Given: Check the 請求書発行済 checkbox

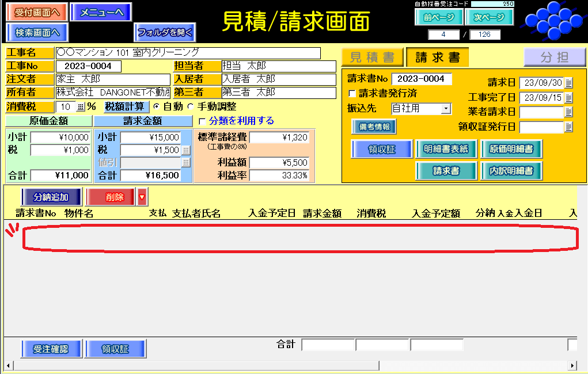Looking at the screenshot, I should pos(352,93).
